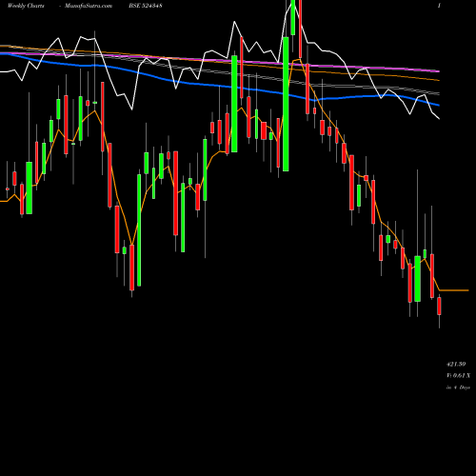The height and width of the screenshot is (476, 476).
Task: Click the flat orange moving-average segment after last candle
Action: pyautogui.click(x=454, y=290)
